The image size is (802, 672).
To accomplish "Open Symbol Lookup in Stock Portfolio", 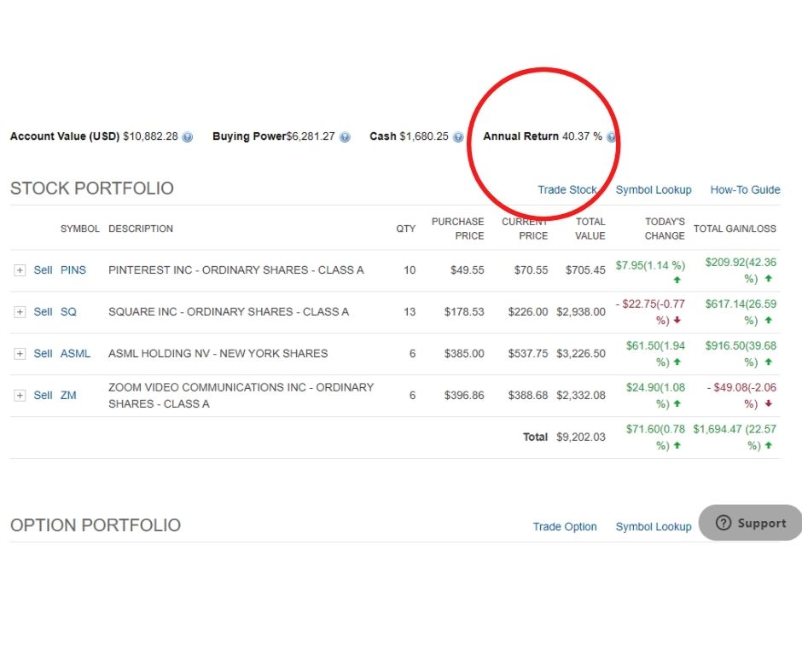I will (x=654, y=190).
